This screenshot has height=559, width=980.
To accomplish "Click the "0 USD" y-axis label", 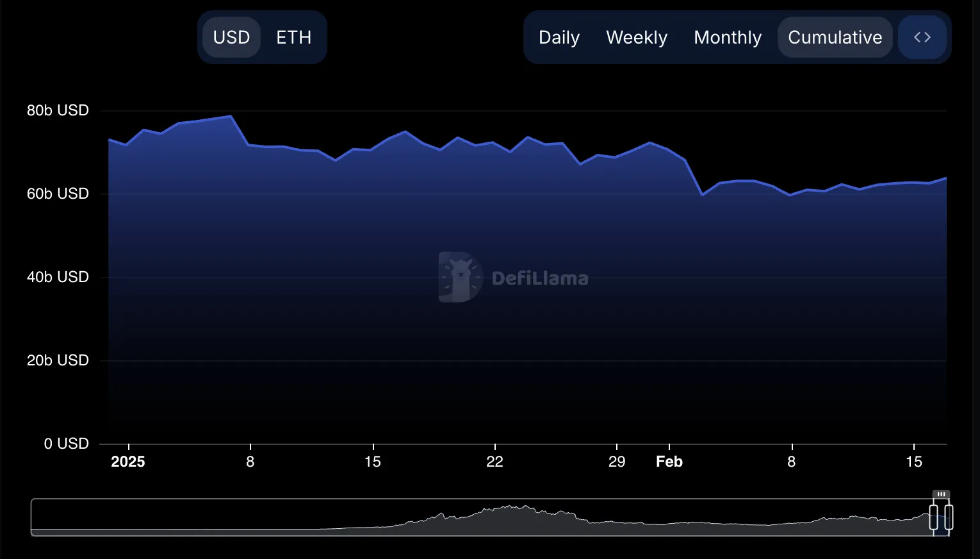I will click(x=66, y=444).
